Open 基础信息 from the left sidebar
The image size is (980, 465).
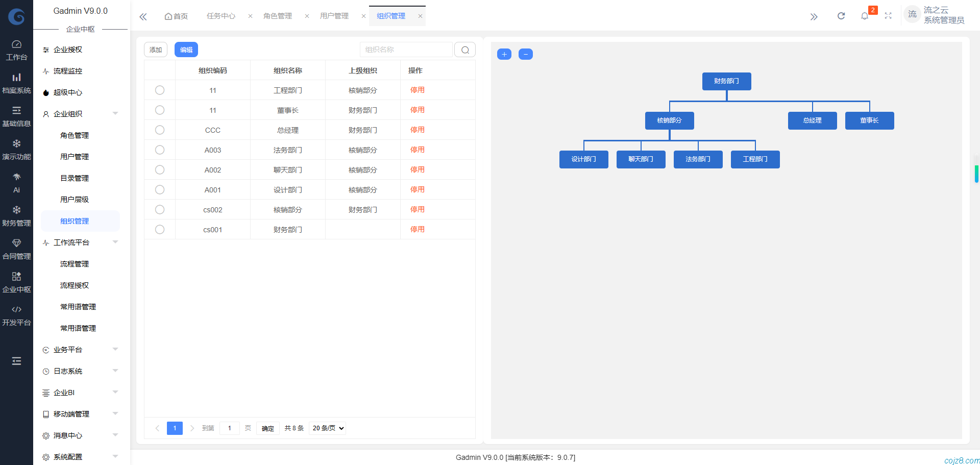(16, 115)
